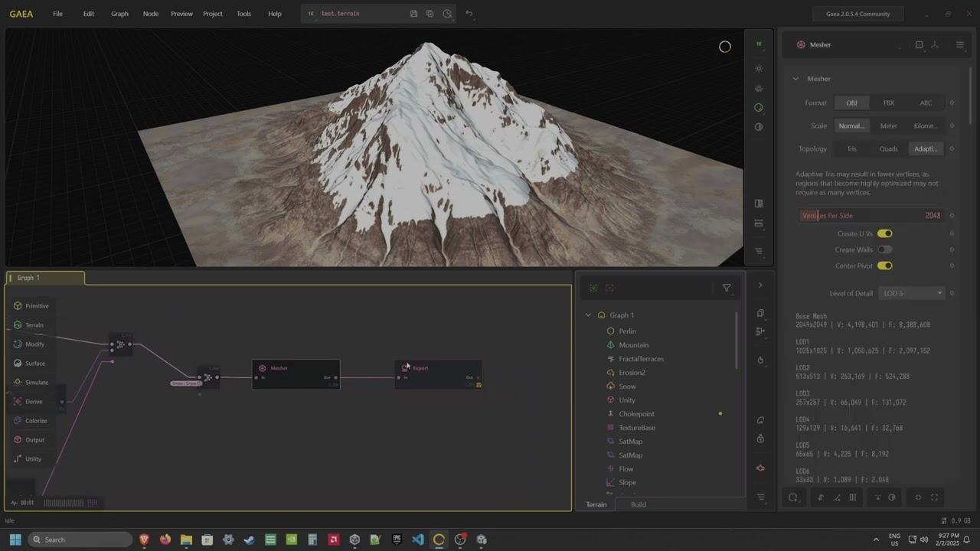Click the fullscreen corners icon in bottom properties toolbar
Image resolution: width=980 pixels, height=551 pixels.
click(934, 497)
